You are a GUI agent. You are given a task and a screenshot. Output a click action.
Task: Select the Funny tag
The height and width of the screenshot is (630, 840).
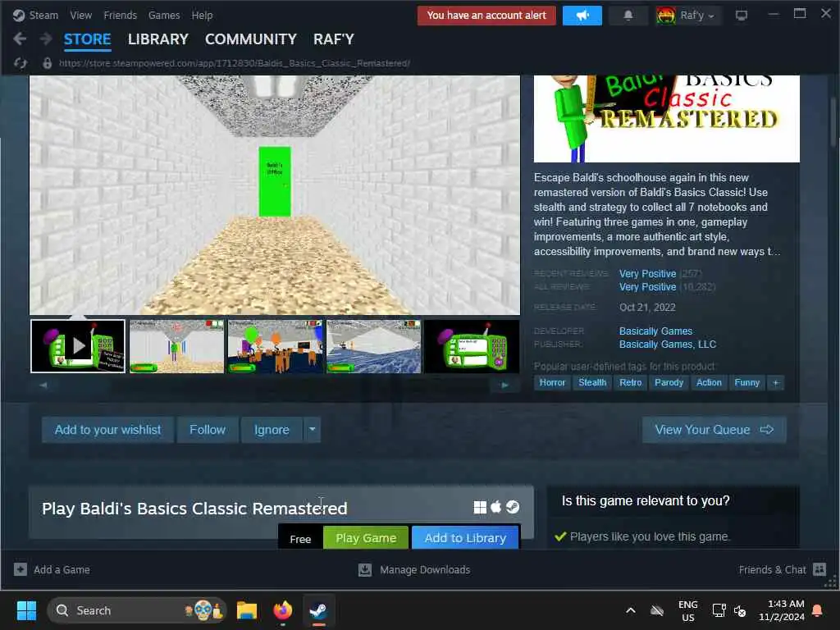coord(747,382)
